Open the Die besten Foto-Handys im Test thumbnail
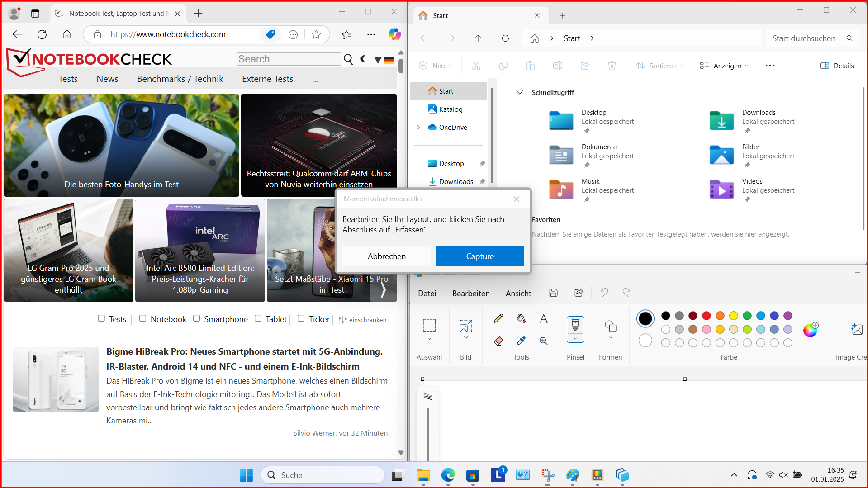Image resolution: width=868 pixels, height=488 pixels. point(121,145)
